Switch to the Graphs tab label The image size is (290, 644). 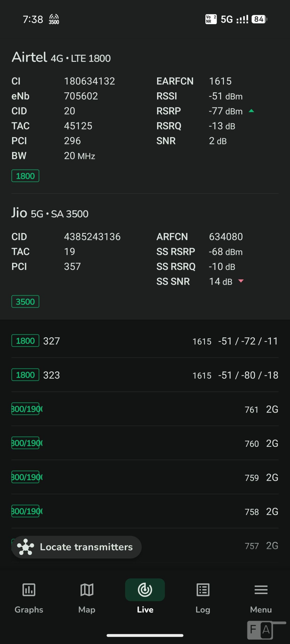click(x=29, y=610)
